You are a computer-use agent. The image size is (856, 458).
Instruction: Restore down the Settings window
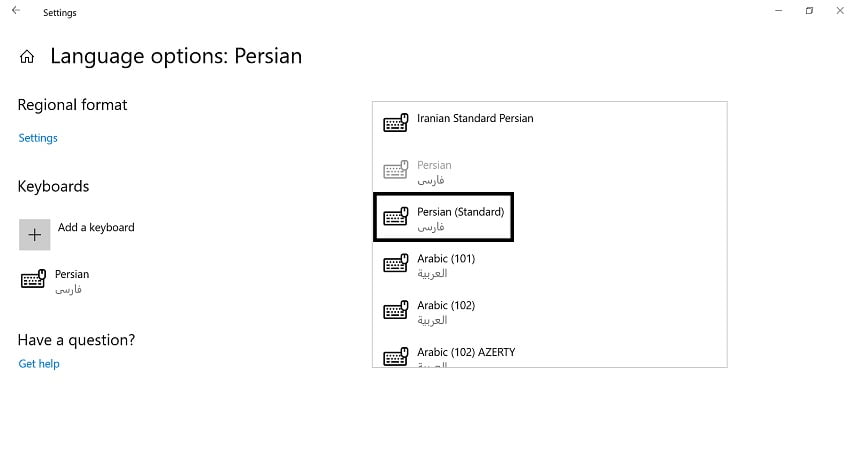809,10
